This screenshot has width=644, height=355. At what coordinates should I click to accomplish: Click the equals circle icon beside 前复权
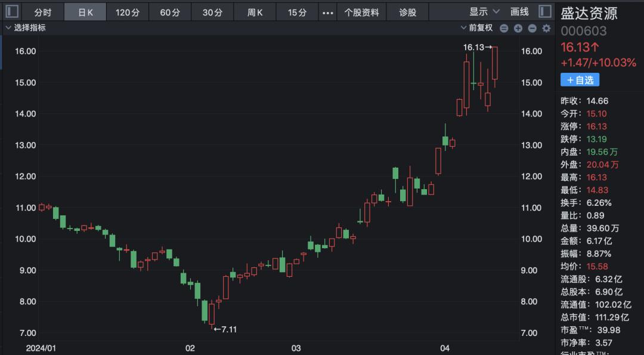(x=504, y=29)
